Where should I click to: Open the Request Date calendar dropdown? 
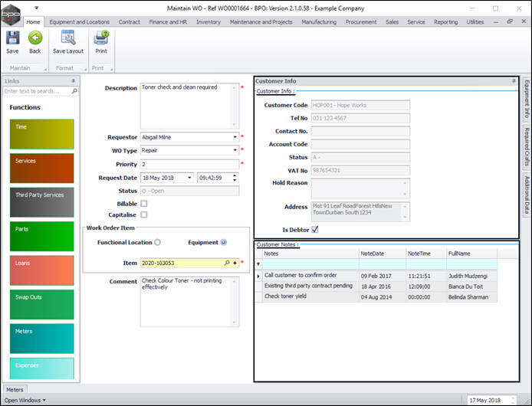(x=189, y=178)
